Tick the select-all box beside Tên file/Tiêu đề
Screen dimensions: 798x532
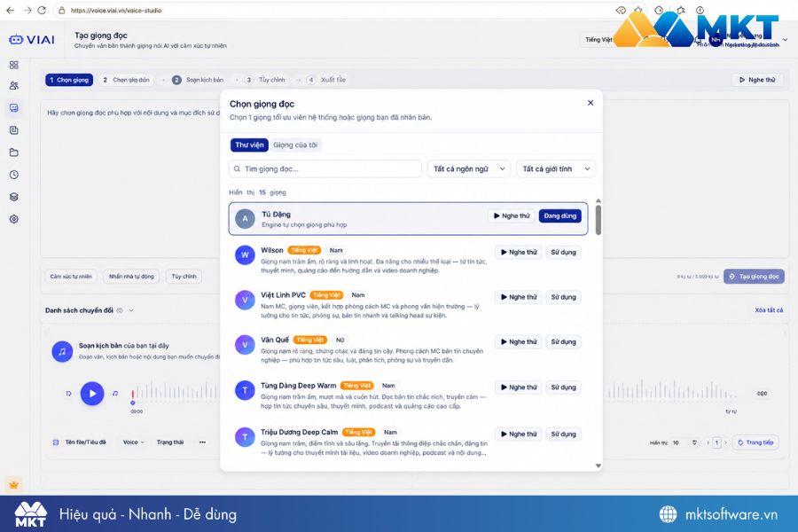coord(56,442)
